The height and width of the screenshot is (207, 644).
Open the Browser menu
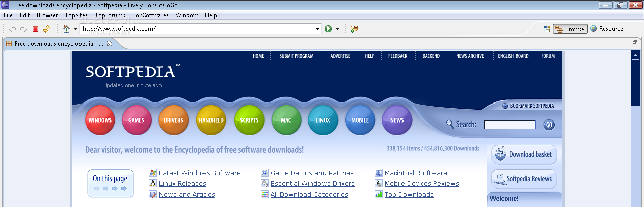pos(47,15)
